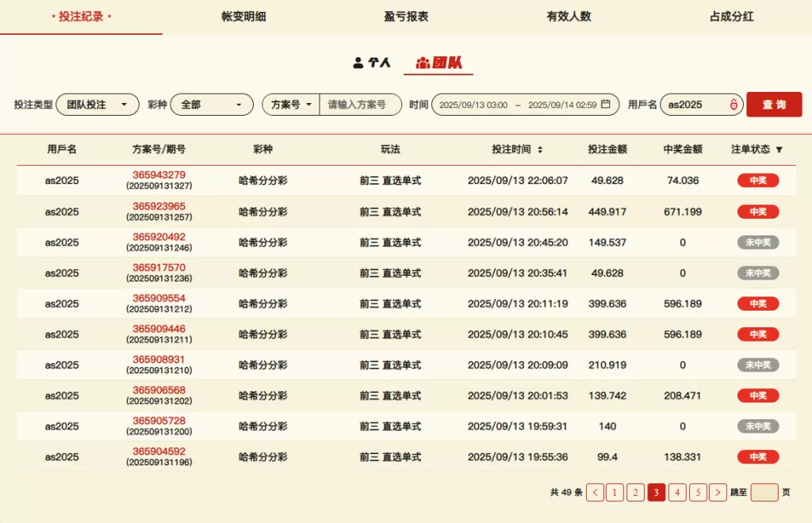812x523 pixels.
Task: Click the jump-to-page number box
Action: (764, 492)
